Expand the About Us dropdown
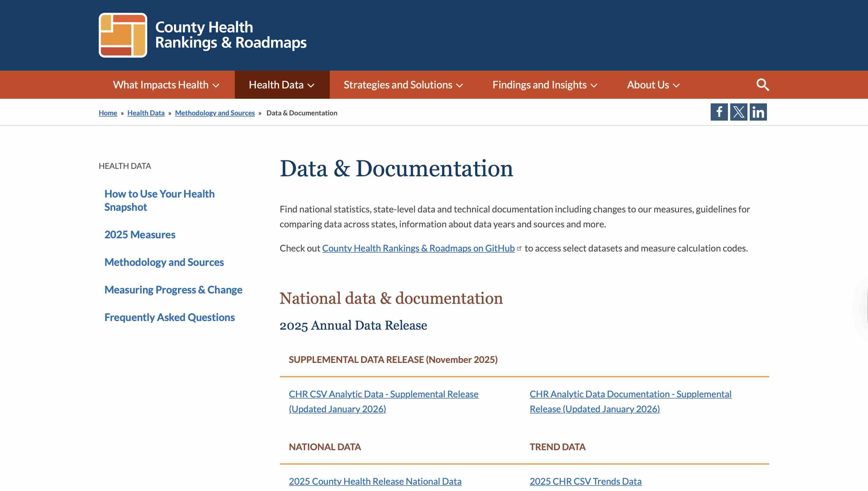 point(653,85)
